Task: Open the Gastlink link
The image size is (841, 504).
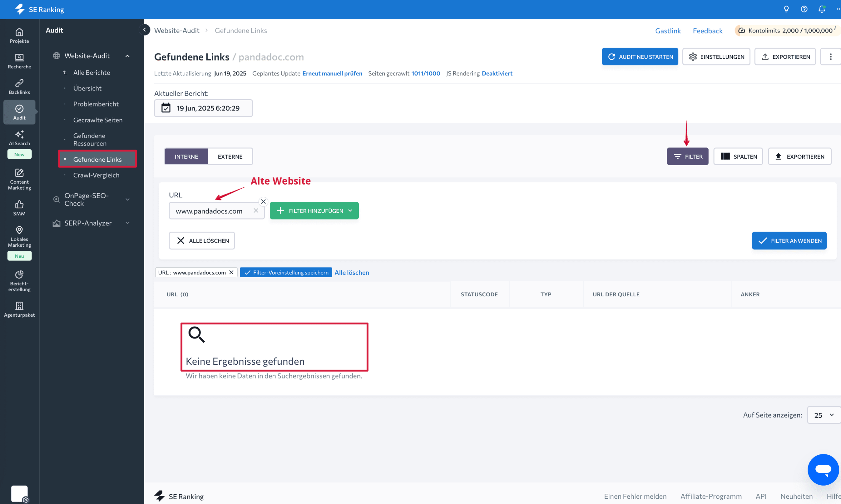Action: click(x=668, y=31)
